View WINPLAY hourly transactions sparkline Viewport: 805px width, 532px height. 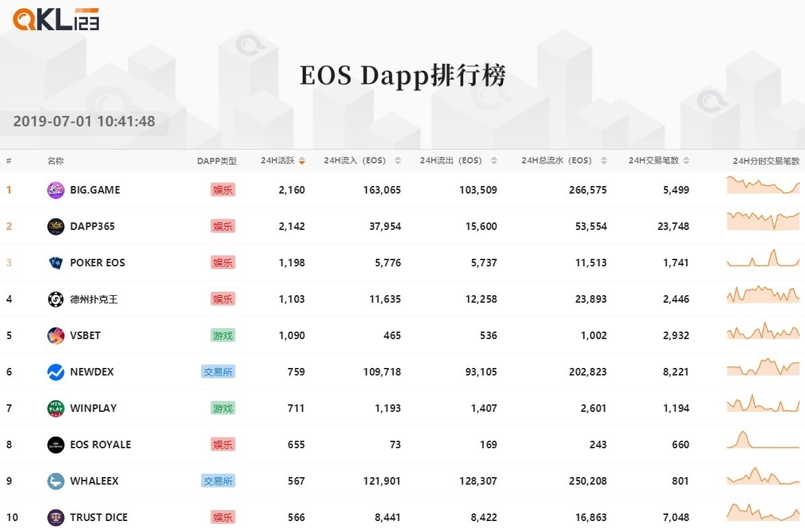pos(763,404)
